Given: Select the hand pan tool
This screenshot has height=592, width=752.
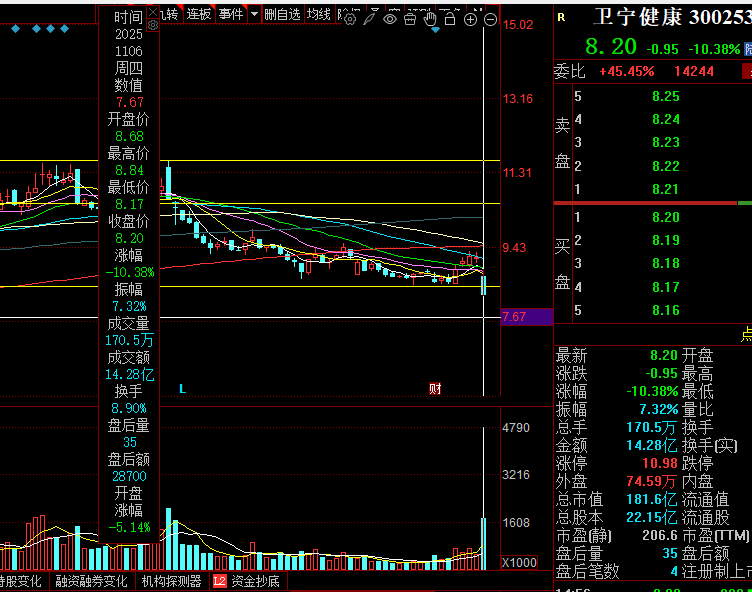Looking at the screenshot, I should tap(430, 19).
